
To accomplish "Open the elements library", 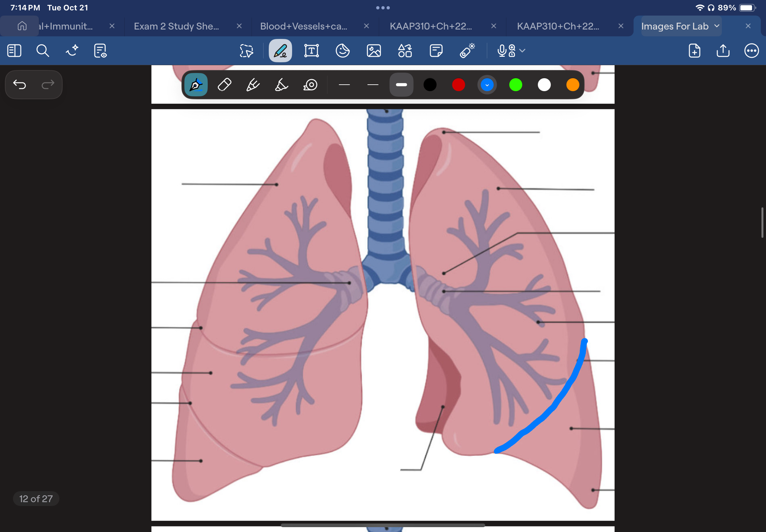I will [x=404, y=51].
